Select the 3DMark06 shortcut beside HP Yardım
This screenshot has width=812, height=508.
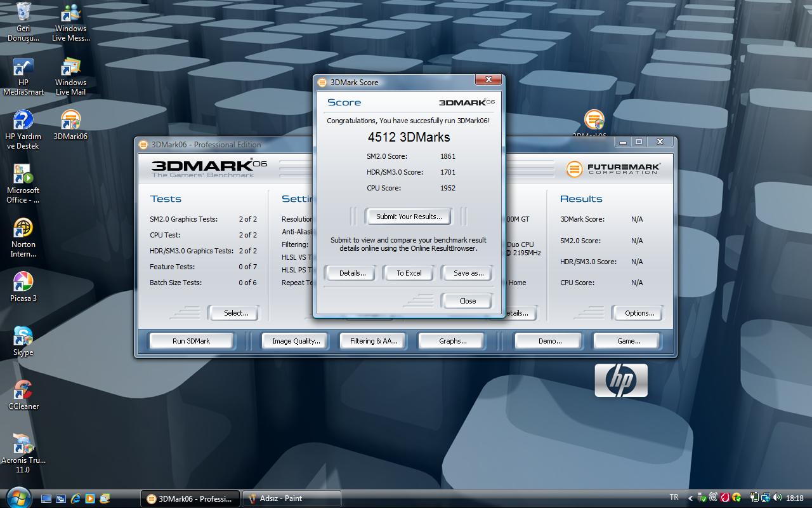(70, 125)
